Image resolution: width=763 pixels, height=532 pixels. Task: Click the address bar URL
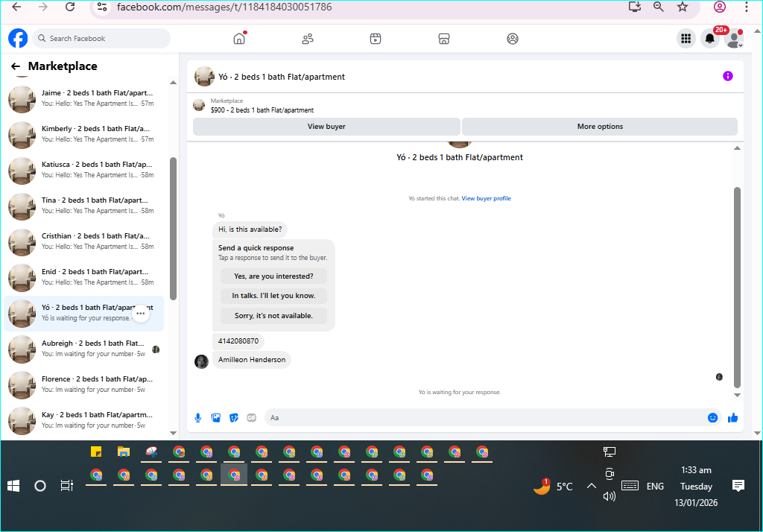click(224, 7)
